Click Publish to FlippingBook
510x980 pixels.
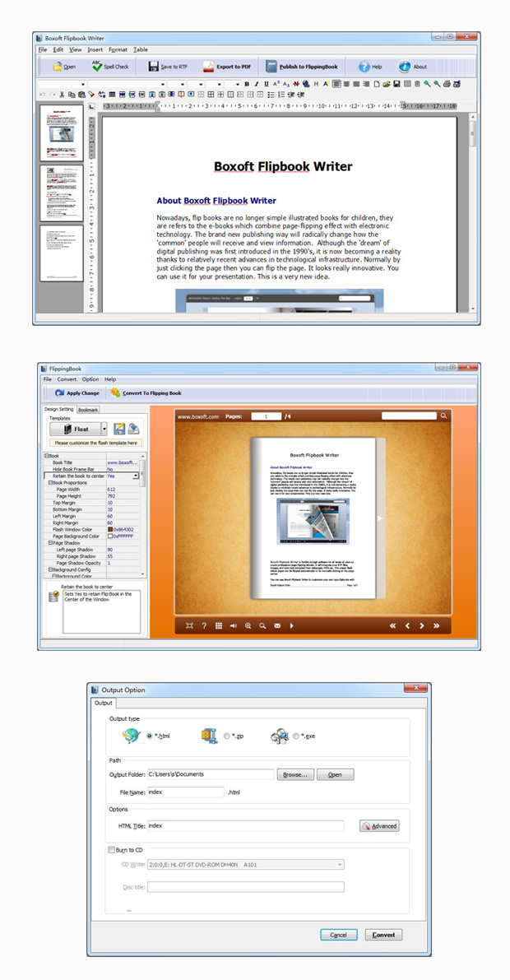pos(302,67)
